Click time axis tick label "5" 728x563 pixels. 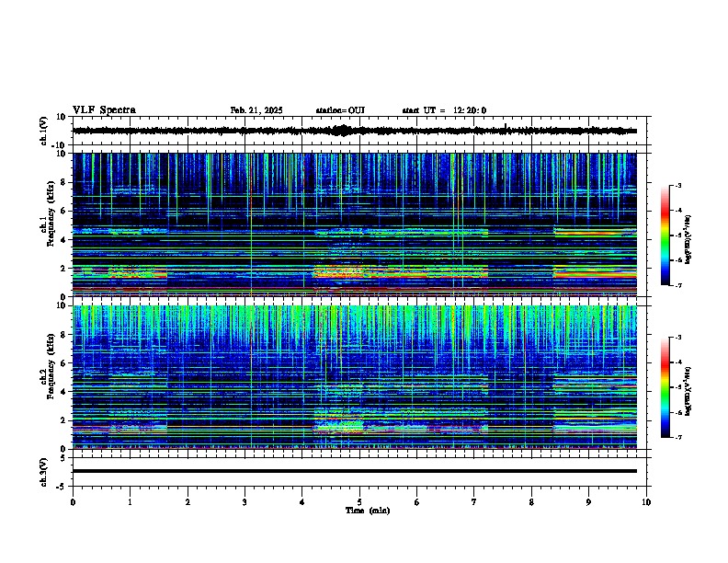tap(359, 502)
